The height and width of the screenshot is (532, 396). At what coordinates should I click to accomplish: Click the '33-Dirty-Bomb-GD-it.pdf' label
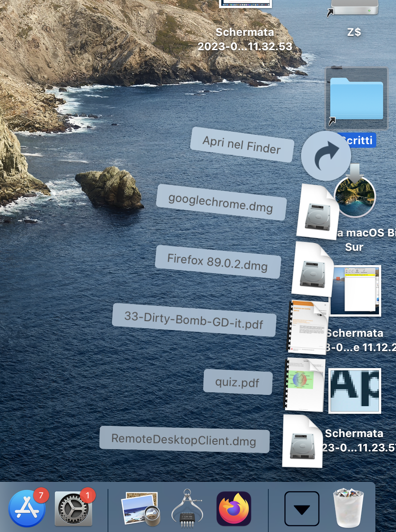pos(194,320)
